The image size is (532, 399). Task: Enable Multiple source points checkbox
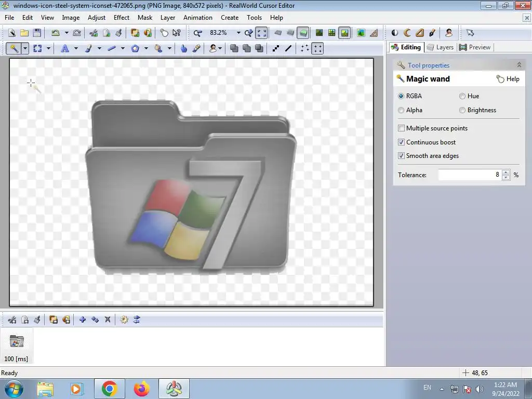click(401, 128)
